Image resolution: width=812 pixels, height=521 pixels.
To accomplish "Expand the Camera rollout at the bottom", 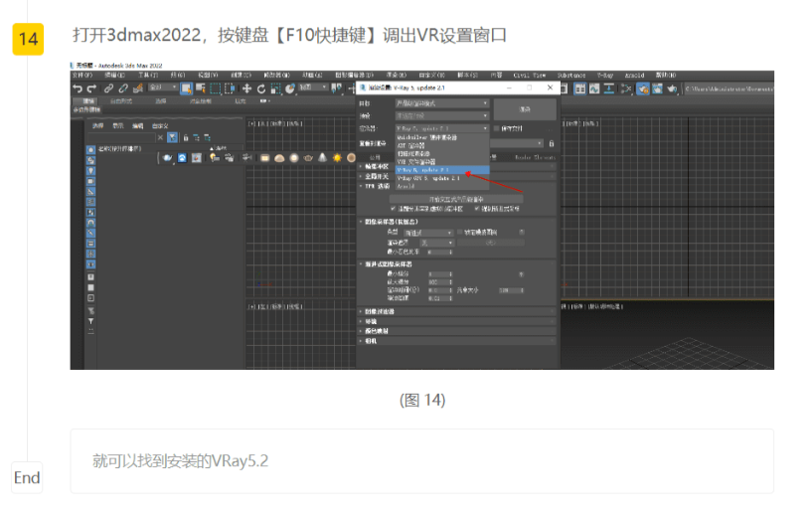I will click(371, 340).
